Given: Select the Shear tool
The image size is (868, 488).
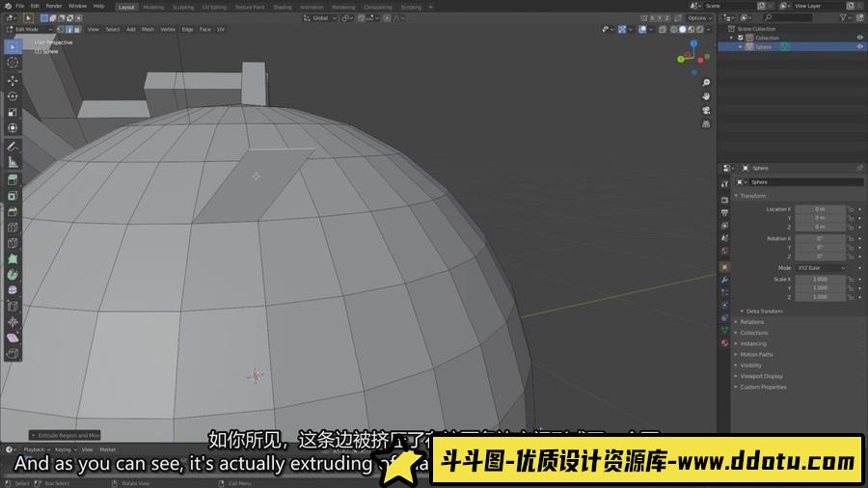Looking at the screenshot, I should point(13,338).
